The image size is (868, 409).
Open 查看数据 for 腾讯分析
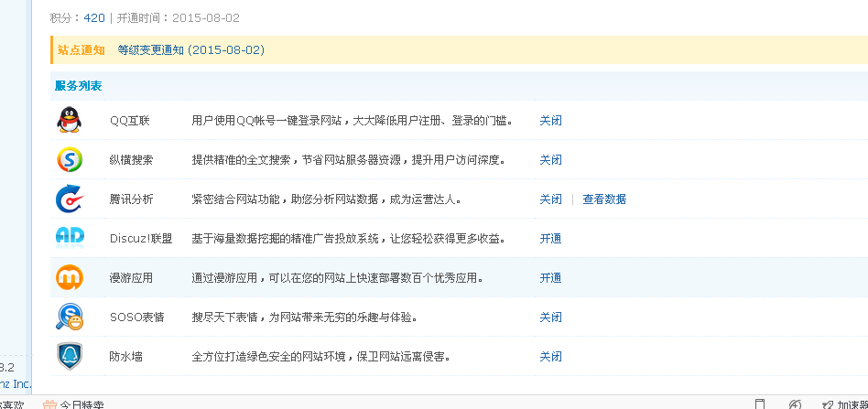pyautogui.click(x=604, y=199)
